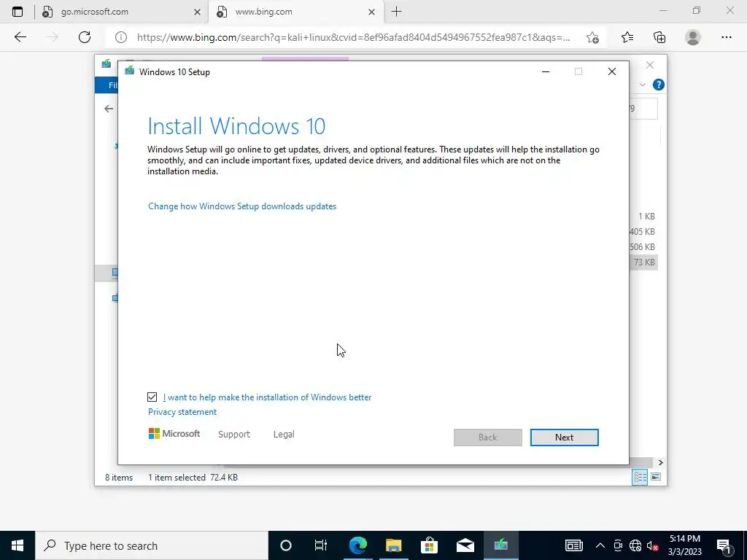Expand the File Explorer ribbon chevron
The width and height of the screenshot is (747, 560).
pos(642,85)
